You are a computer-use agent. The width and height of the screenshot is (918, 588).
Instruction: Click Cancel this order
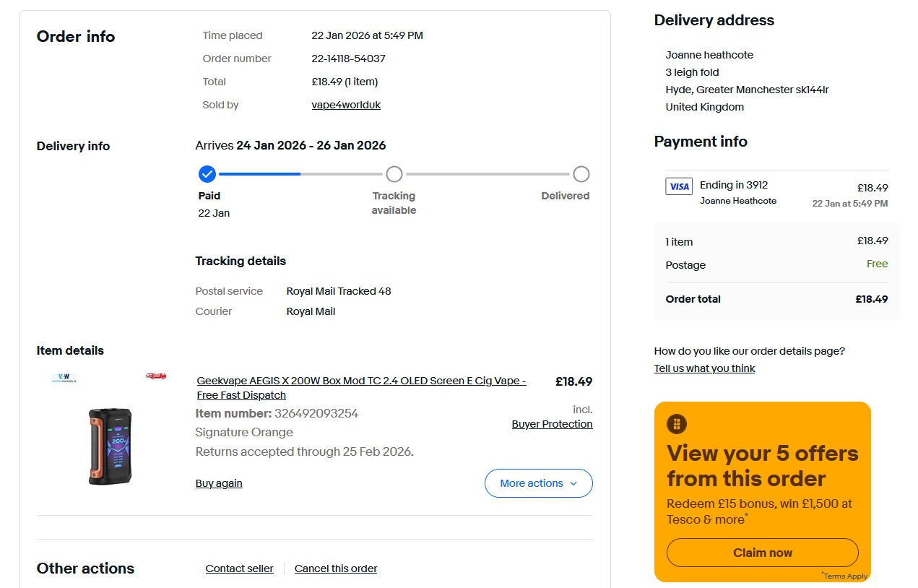pos(336,568)
